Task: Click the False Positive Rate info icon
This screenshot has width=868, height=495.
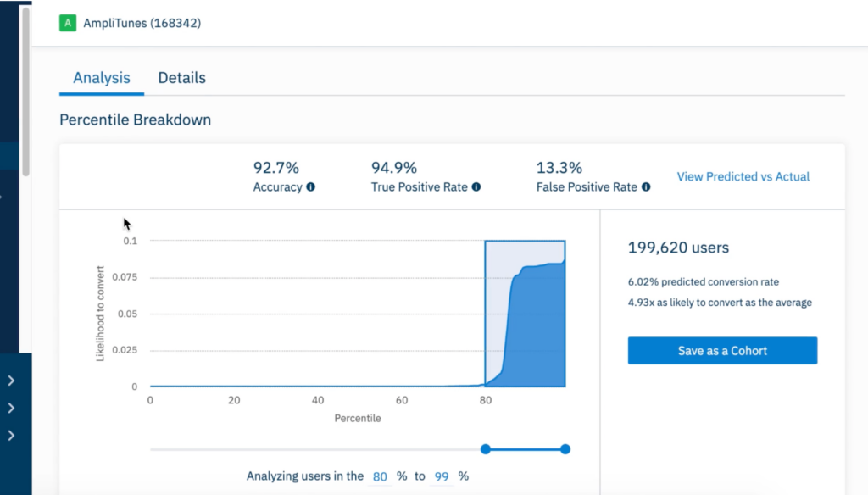Action: (646, 187)
